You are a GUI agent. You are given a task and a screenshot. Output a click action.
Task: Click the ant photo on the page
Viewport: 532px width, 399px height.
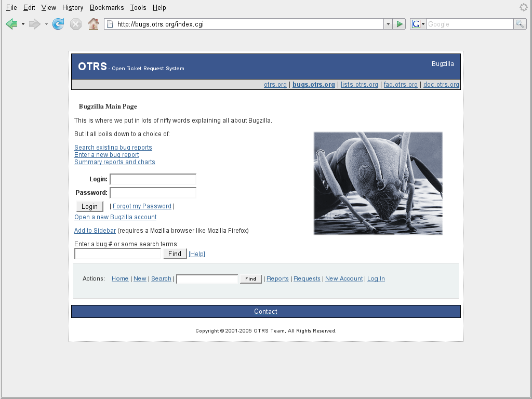(378, 183)
